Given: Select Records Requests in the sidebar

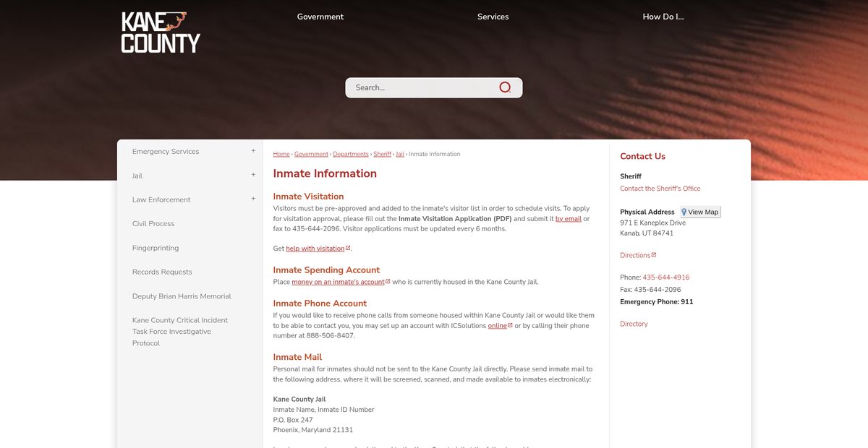Looking at the screenshot, I should (x=162, y=272).
